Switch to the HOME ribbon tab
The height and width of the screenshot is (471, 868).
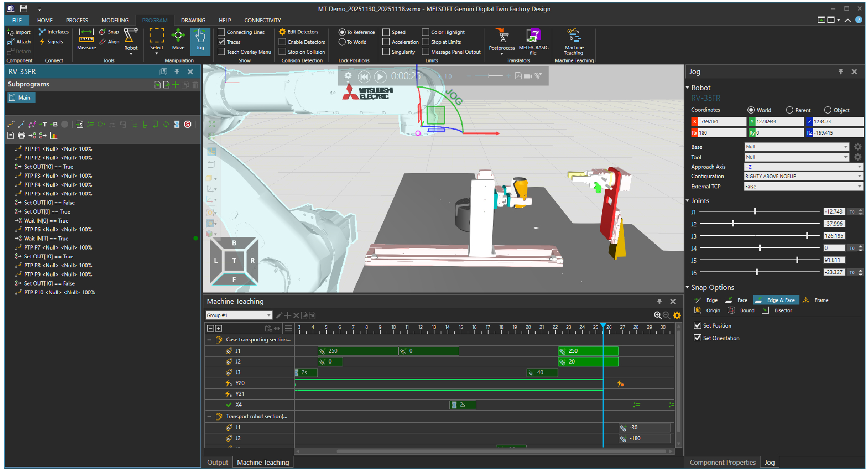click(x=45, y=20)
